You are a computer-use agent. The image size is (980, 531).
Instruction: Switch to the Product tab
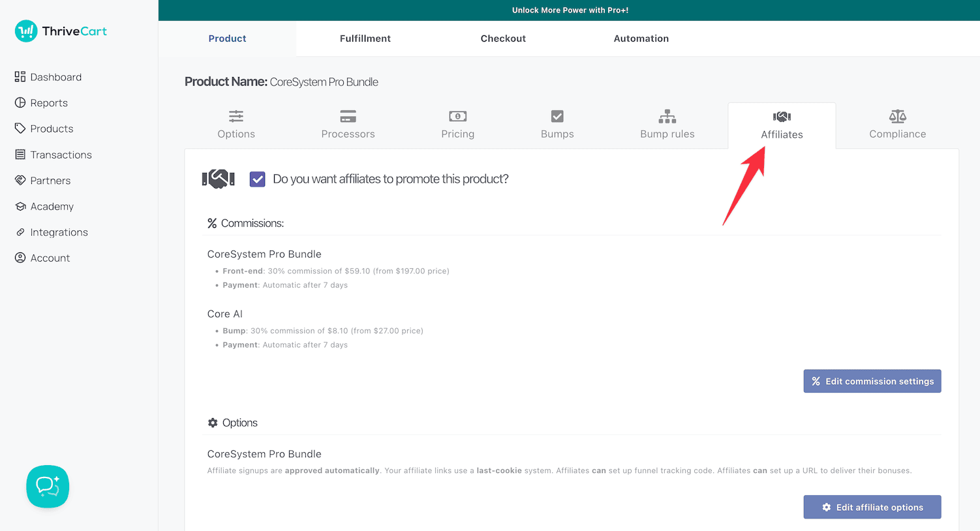[x=227, y=38]
